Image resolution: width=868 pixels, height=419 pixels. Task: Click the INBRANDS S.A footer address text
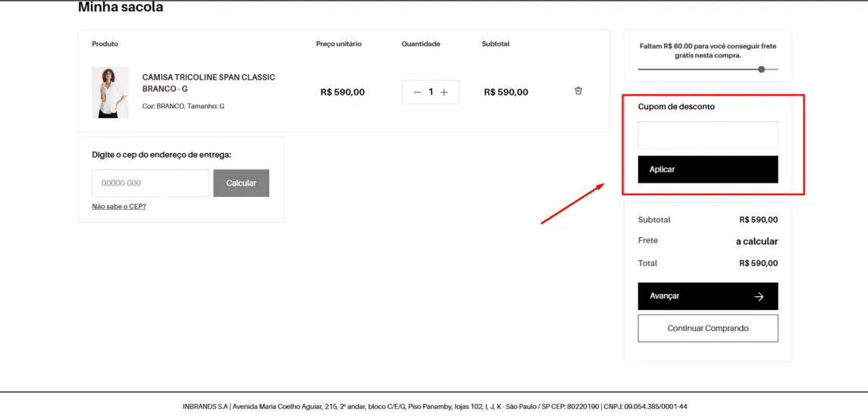(x=434, y=406)
